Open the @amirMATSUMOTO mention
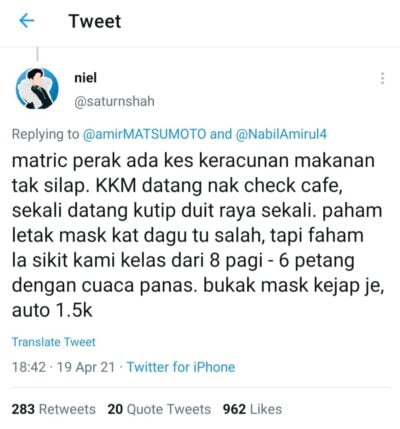Image resolution: width=400 pixels, height=429 pixels. (x=144, y=134)
